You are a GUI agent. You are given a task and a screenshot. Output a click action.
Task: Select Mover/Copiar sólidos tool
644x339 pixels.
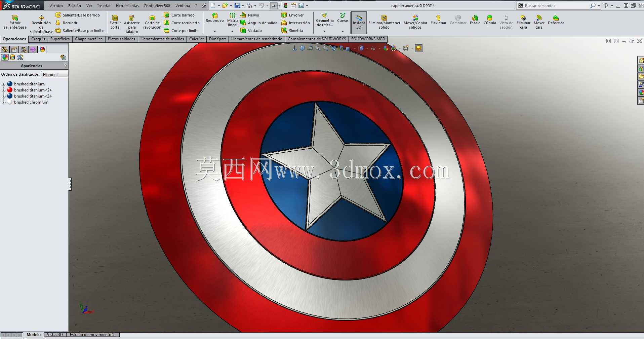[x=415, y=22]
